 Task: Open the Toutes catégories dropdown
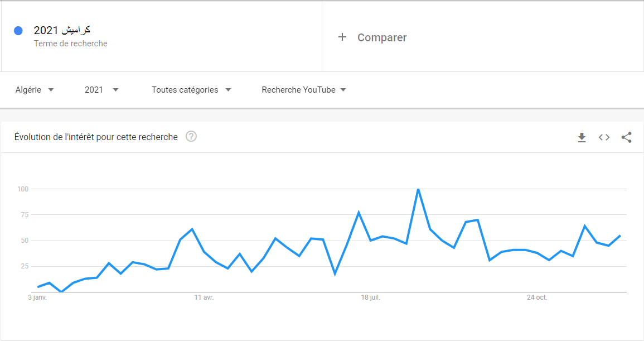pos(191,90)
